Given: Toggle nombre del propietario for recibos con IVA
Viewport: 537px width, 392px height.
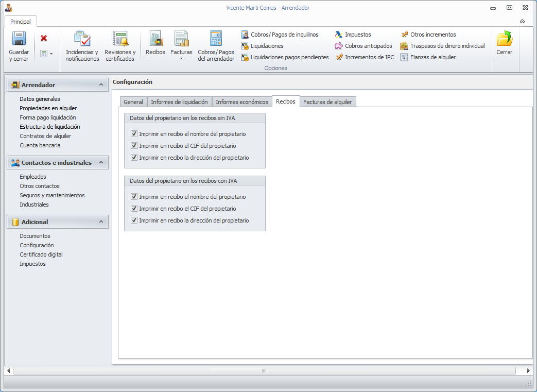Looking at the screenshot, I should pyautogui.click(x=134, y=197).
